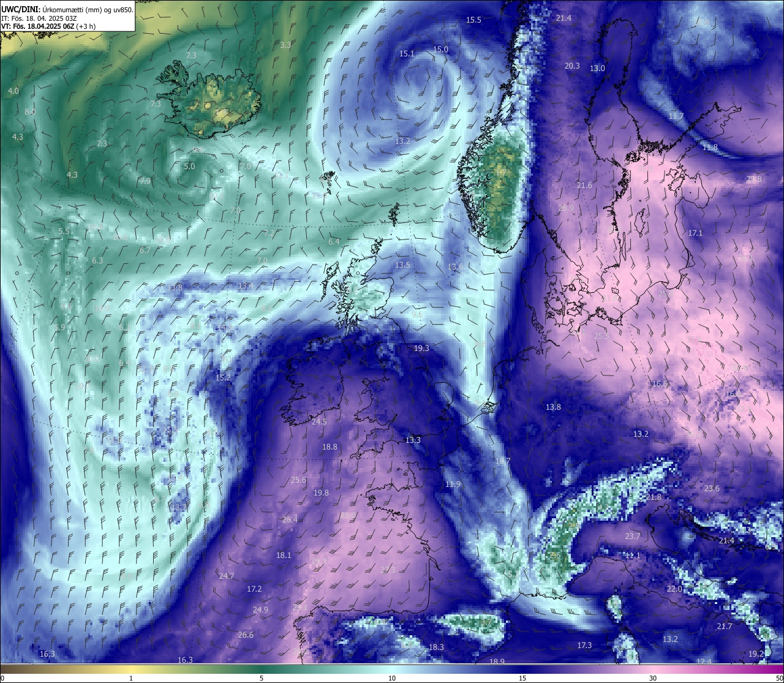This screenshot has width=784, height=683.
Task: Click the value 15.0 near the vortex
Action: tap(440, 50)
